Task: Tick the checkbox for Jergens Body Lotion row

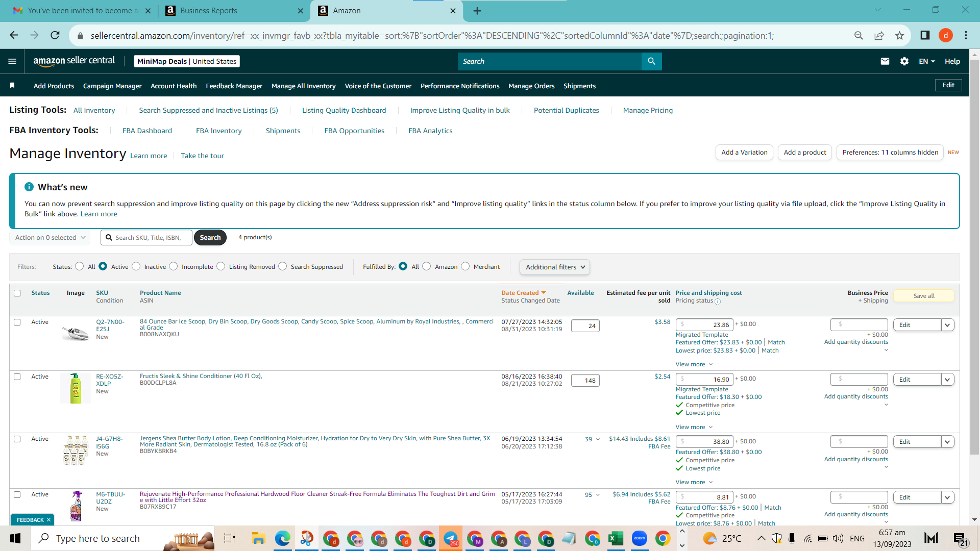Action: tap(17, 439)
